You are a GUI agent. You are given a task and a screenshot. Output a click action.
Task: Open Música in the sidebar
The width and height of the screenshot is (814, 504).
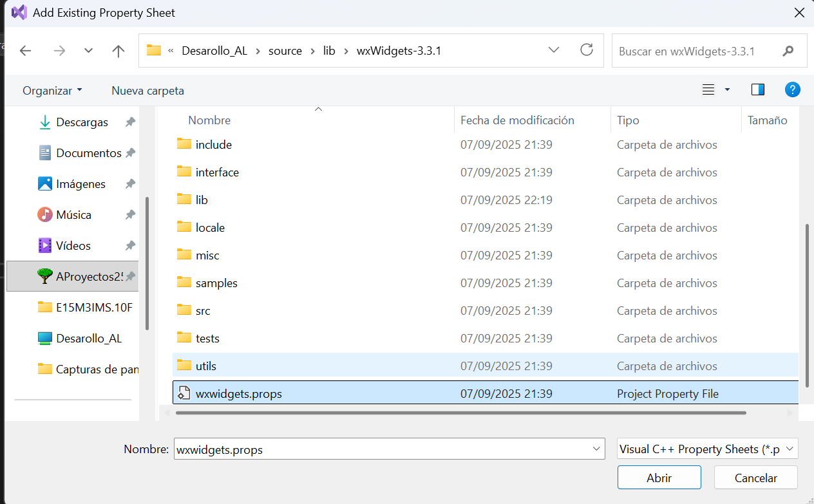click(73, 214)
